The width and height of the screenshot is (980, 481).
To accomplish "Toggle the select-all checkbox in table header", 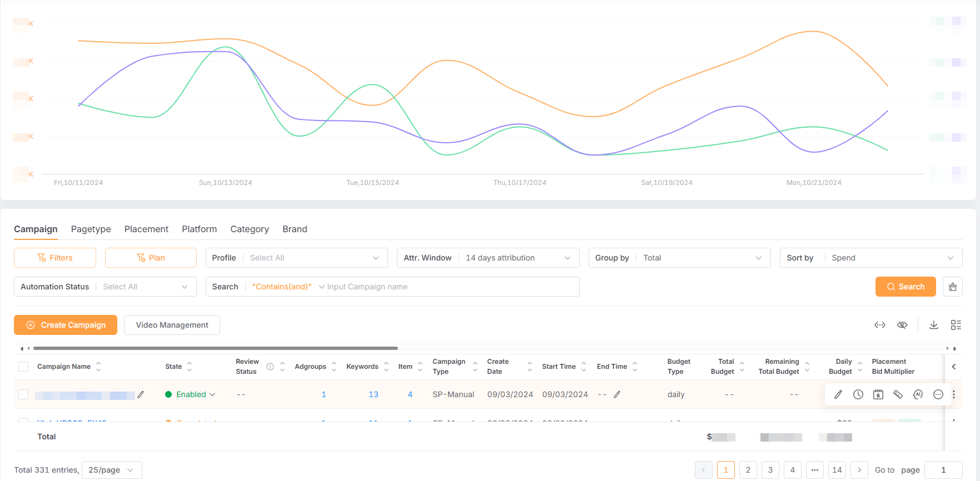I will (x=23, y=367).
